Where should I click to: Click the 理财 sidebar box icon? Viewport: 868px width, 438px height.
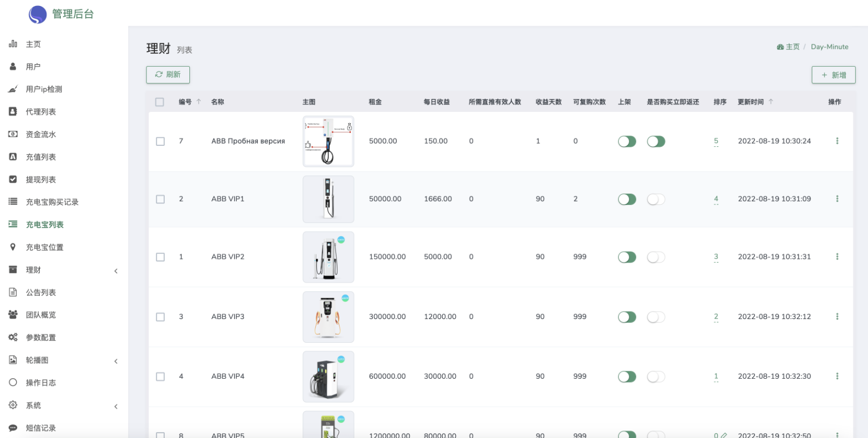13,270
